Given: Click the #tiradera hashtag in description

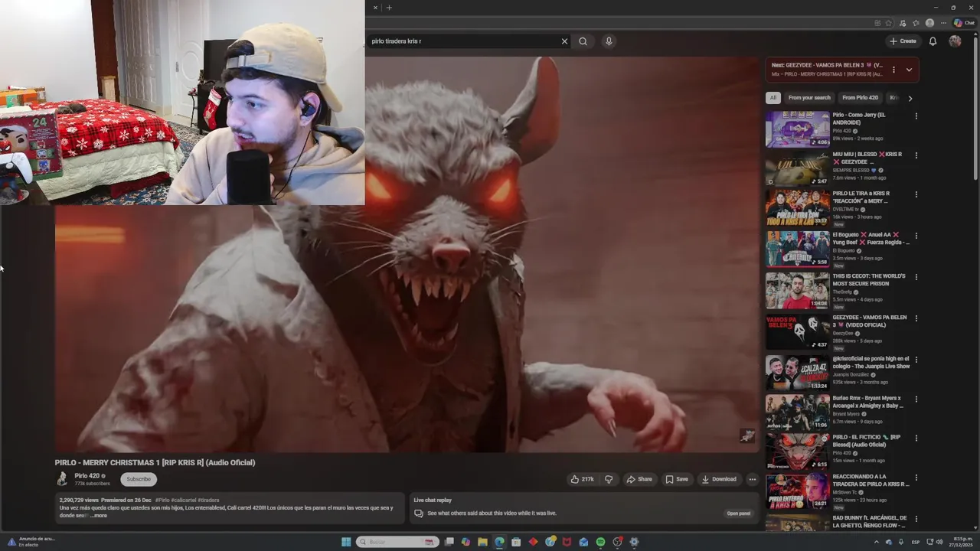Looking at the screenshot, I should pos(208,500).
